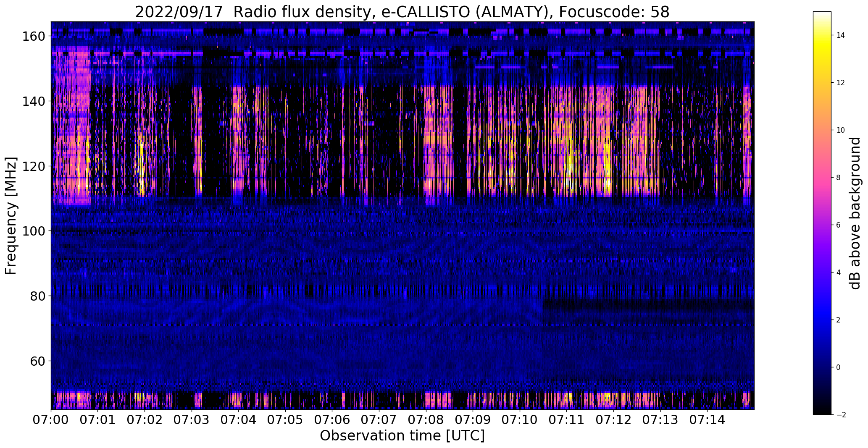868x448 pixels.
Task: Click the colorbar tick label 0
Action: coord(838,367)
